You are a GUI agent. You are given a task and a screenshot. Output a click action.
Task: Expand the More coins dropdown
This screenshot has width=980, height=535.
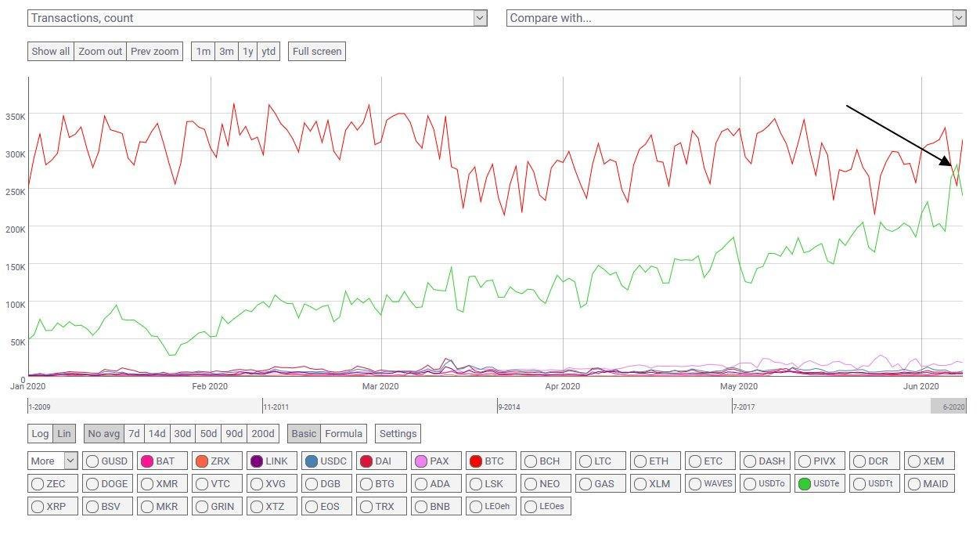[x=53, y=461]
